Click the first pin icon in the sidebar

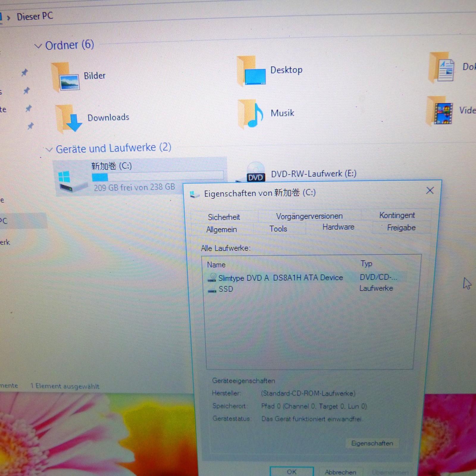tap(25, 72)
